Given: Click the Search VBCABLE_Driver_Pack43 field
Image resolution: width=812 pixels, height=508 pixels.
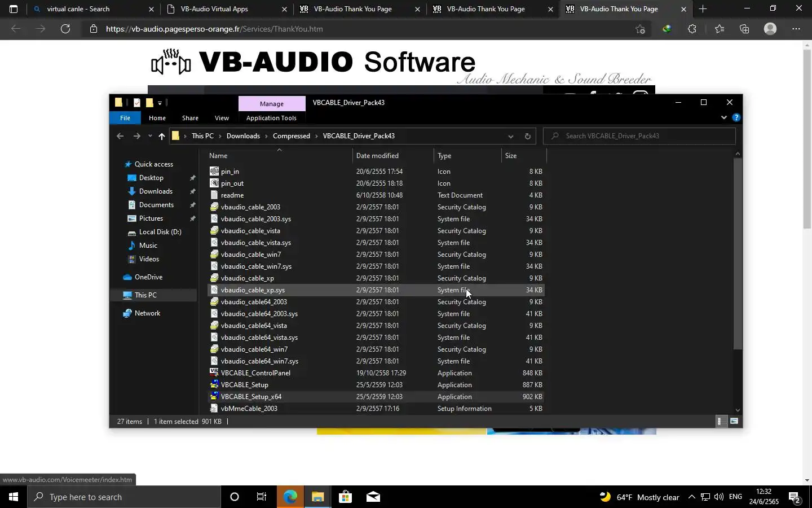Looking at the screenshot, I should tap(639, 136).
